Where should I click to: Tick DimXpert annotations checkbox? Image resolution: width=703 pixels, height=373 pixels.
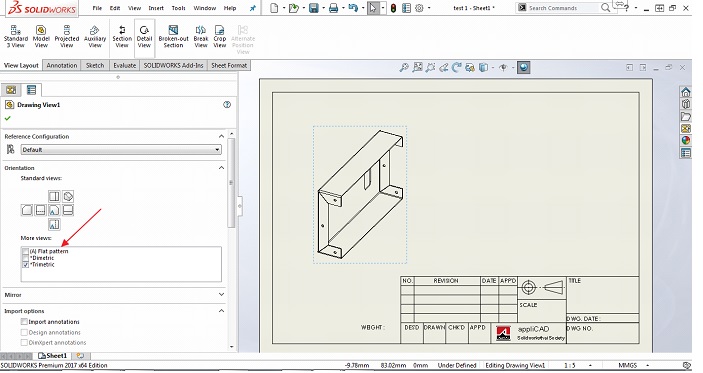(24, 343)
